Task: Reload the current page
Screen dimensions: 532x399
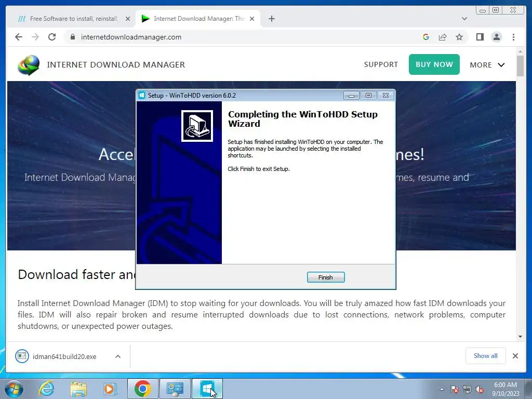Action: 52,37
